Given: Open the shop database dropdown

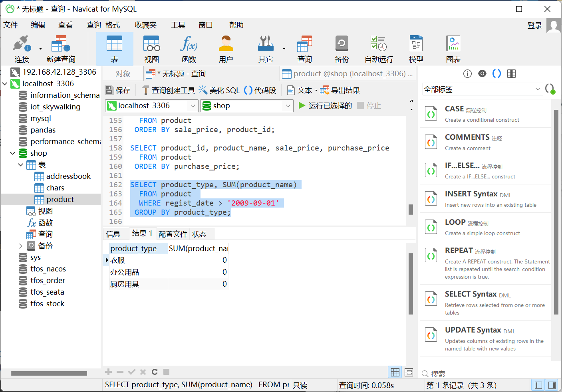Looking at the screenshot, I should [x=288, y=106].
